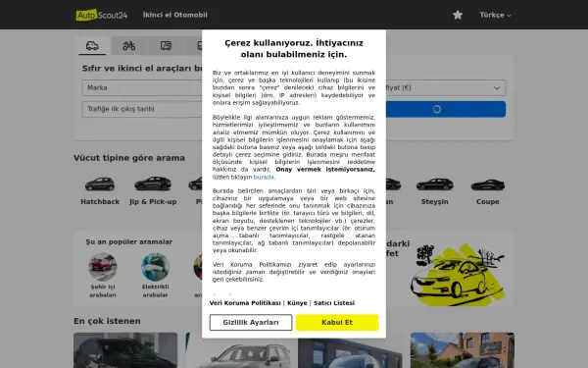Open the Türkçe language dropdown
The height and width of the screenshot is (368, 588).
pyautogui.click(x=495, y=15)
